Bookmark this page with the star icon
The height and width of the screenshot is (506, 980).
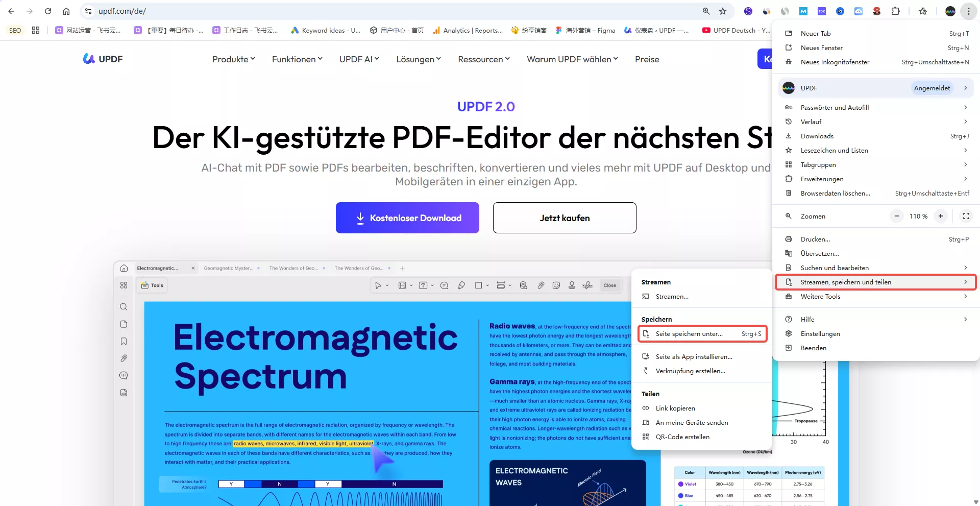coord(723,11)
